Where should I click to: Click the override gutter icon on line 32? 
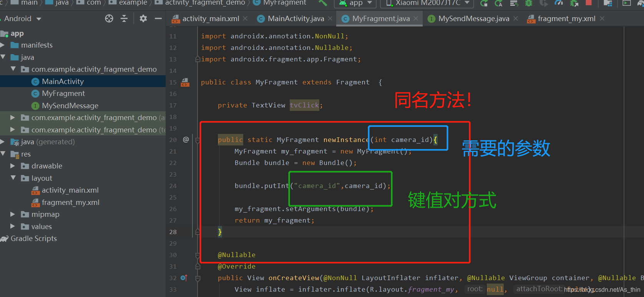tap(184, 278)
